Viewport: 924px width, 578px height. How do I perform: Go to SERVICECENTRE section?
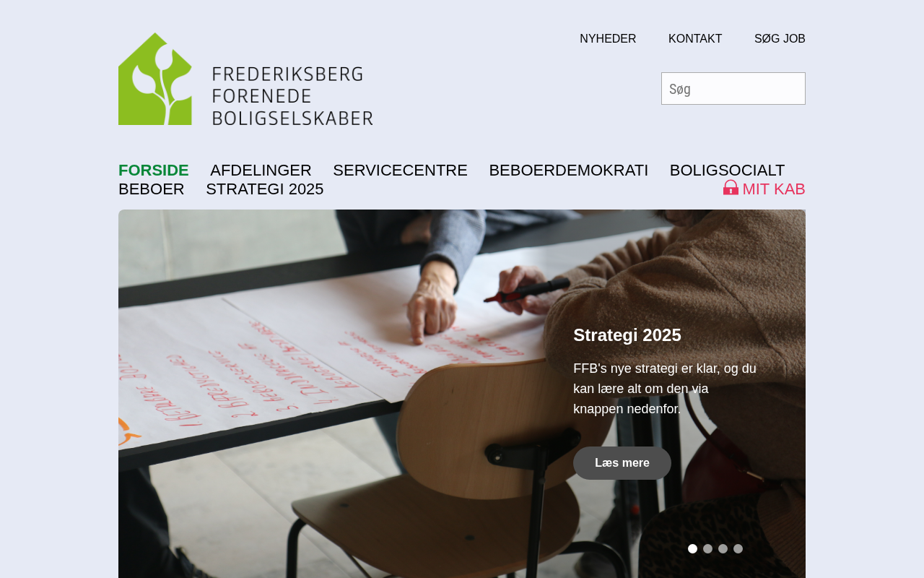[x=400, y=171]
